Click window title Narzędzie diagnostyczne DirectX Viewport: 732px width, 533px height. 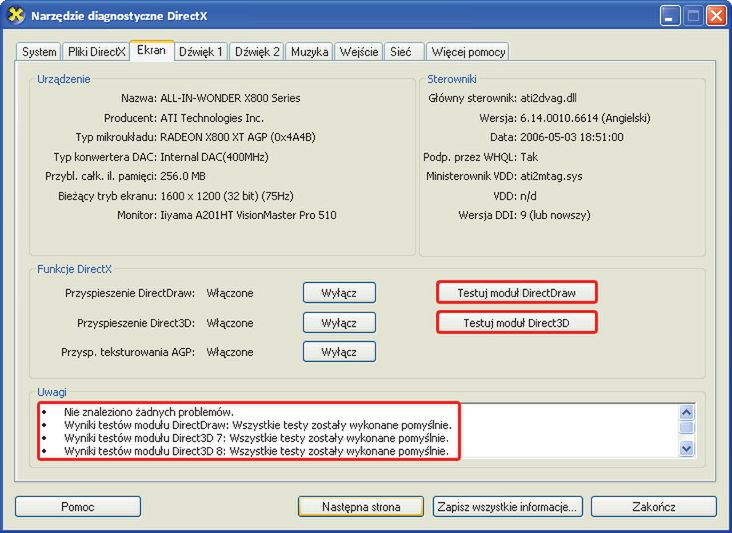click(119, 16)
